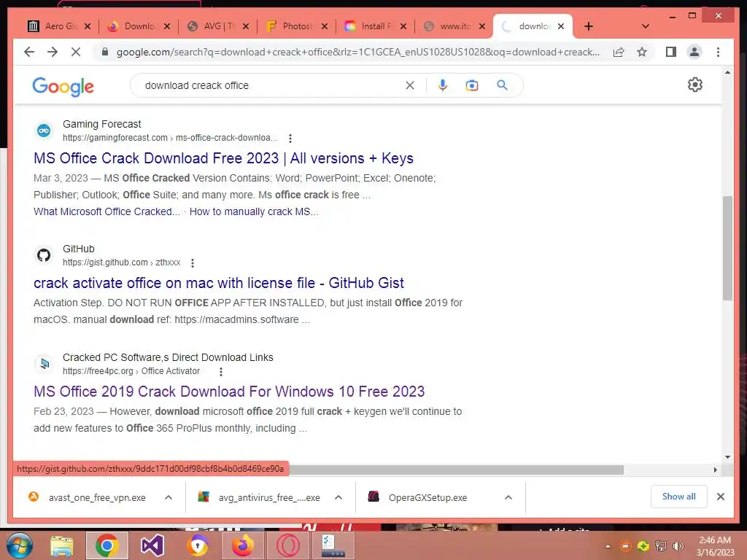Open a new Chrome tab
The image size is (747, 560).
[x=589, y=26]
